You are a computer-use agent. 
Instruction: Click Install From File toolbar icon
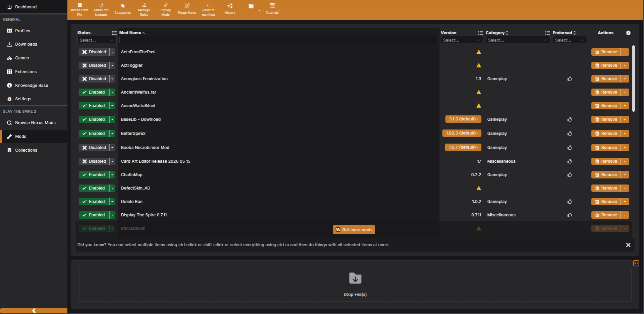click(x=79, y=10)
